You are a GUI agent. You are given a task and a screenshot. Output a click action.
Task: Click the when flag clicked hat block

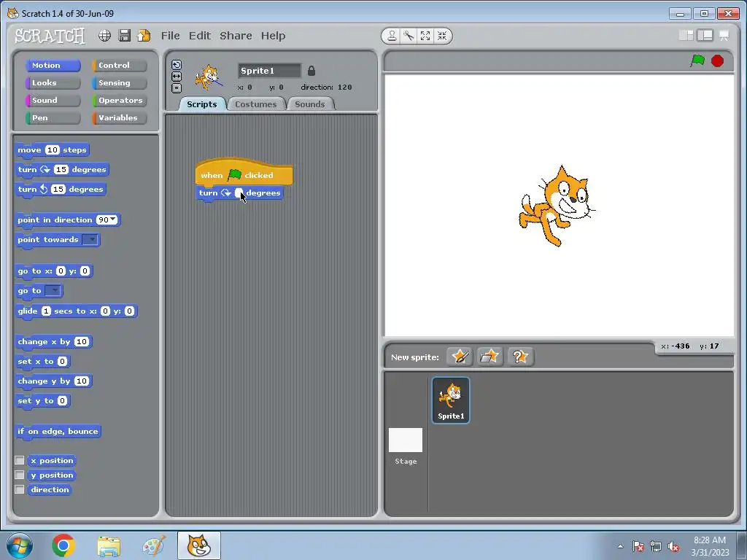click(244, 172)
